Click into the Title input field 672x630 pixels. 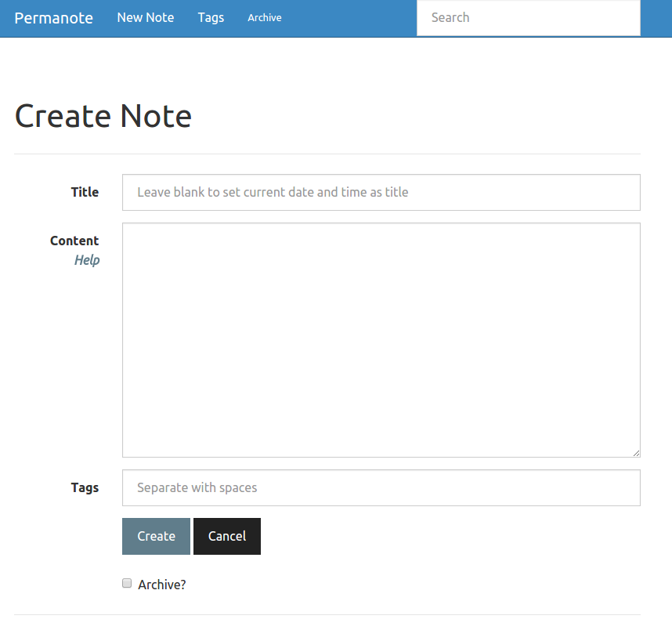[x=381, y=192]
